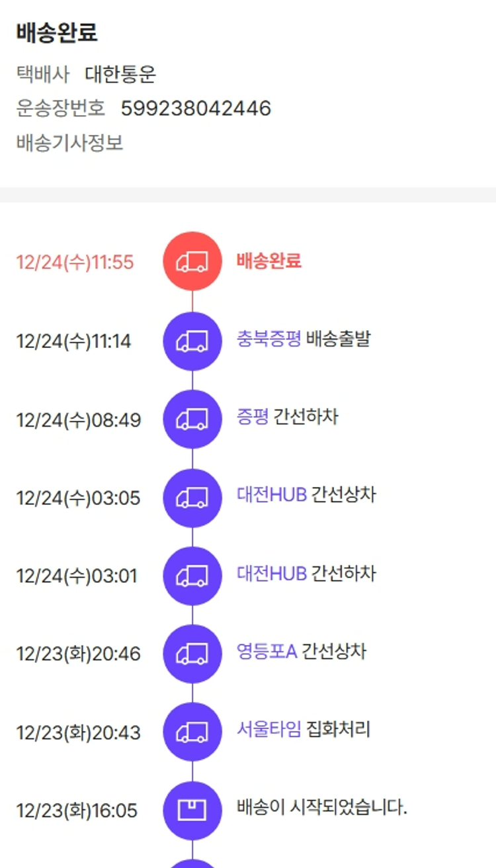Screen dimensions: 496x868
Task: Click truck icon beside 대전HUB 간선하차
Action: [192, 576]
